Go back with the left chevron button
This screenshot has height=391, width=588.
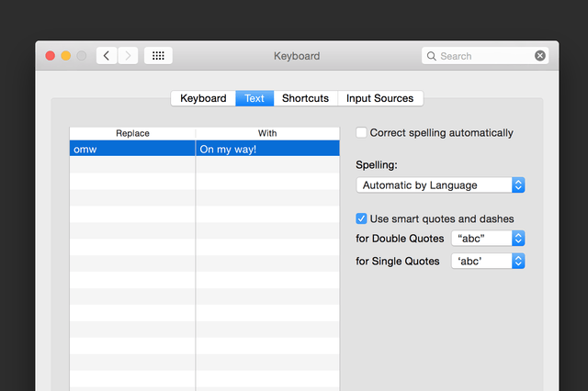107,56
